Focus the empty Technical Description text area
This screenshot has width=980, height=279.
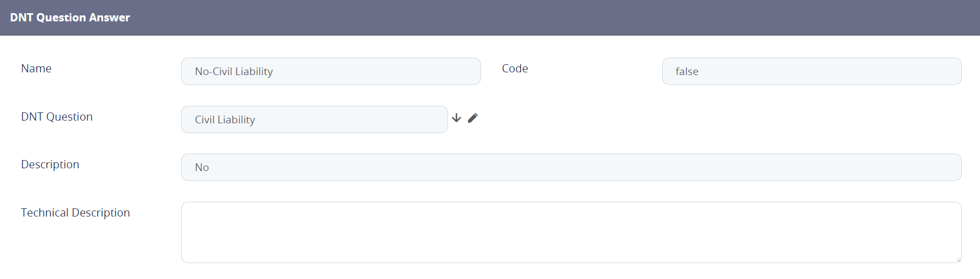[571, 232]
